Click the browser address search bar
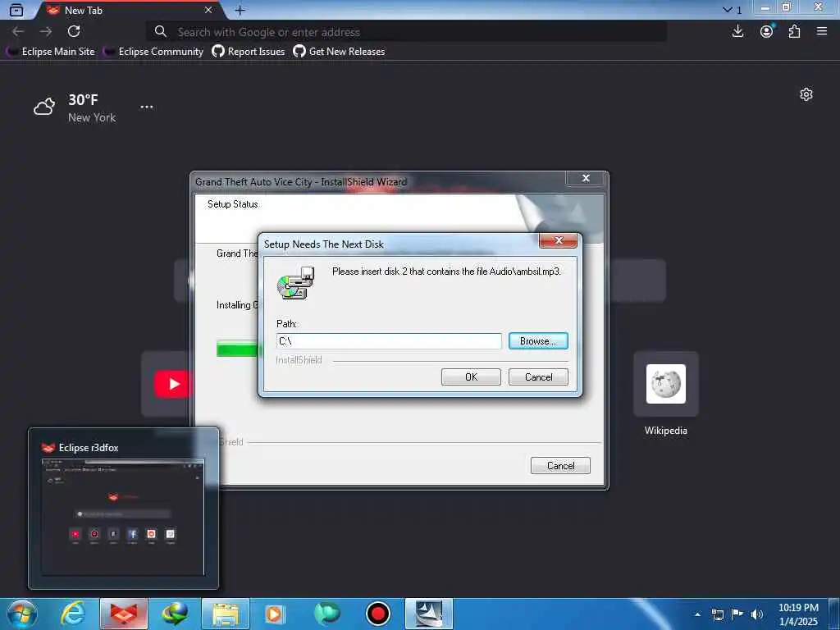The height and width of the screenshot is (630, 840). click(407, 32)
